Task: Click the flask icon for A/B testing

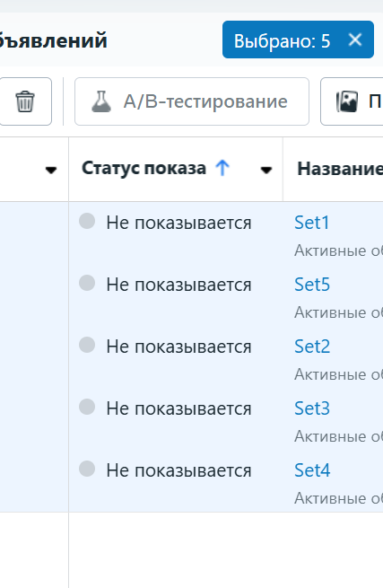Action: pos(101,101)
